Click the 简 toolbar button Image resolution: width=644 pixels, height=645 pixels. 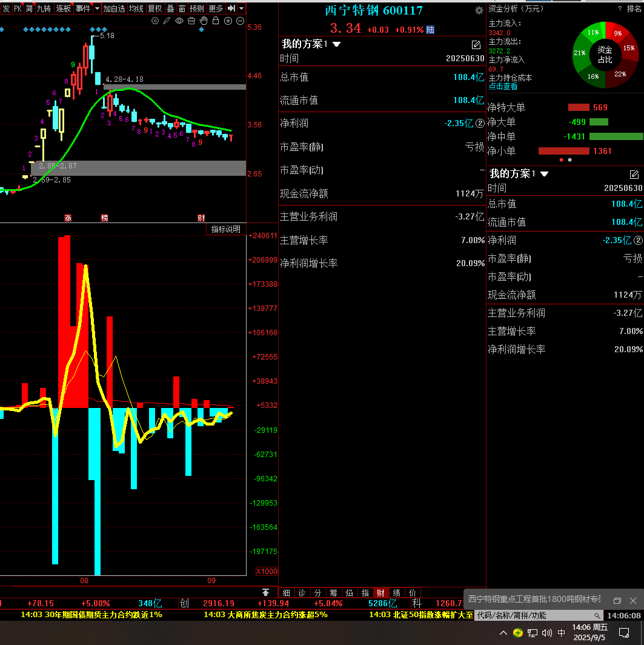pyautogui.click(x=29, y=8)
